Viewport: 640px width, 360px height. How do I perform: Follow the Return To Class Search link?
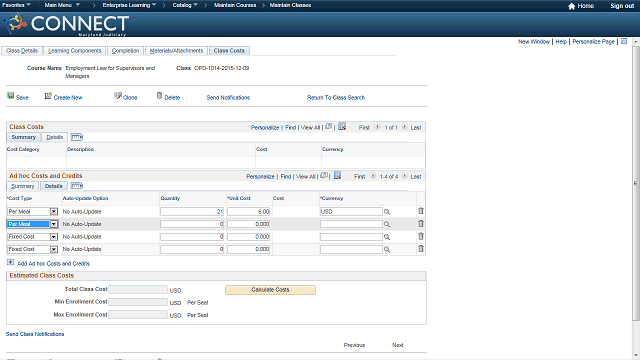(x=336, y=98)
